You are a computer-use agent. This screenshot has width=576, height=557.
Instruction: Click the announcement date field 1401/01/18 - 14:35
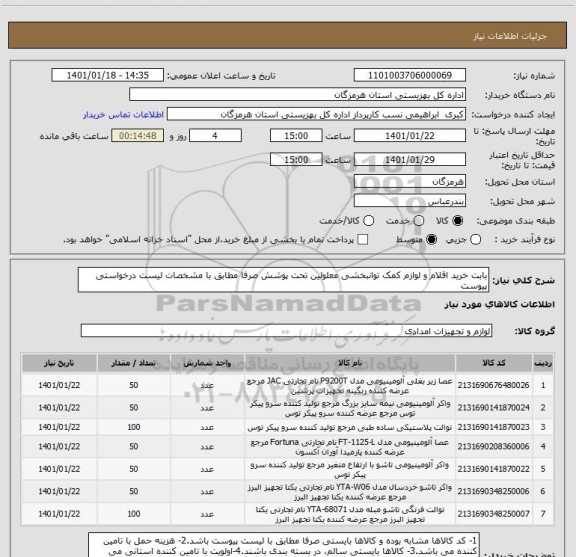[108, 75]
